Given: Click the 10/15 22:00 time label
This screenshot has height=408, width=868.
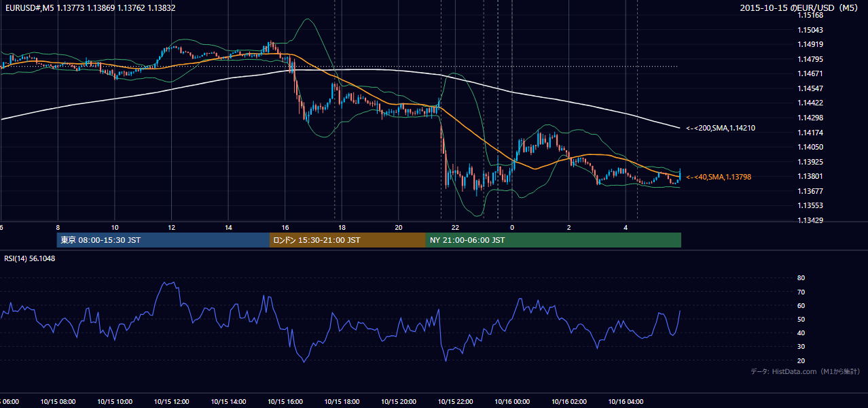Looking at the screenshot, I should pos(456,402).
